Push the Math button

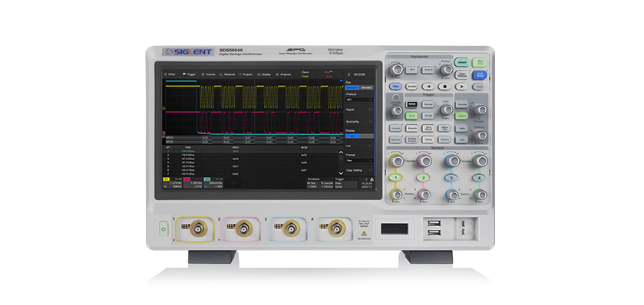click(x=461, y=128)
